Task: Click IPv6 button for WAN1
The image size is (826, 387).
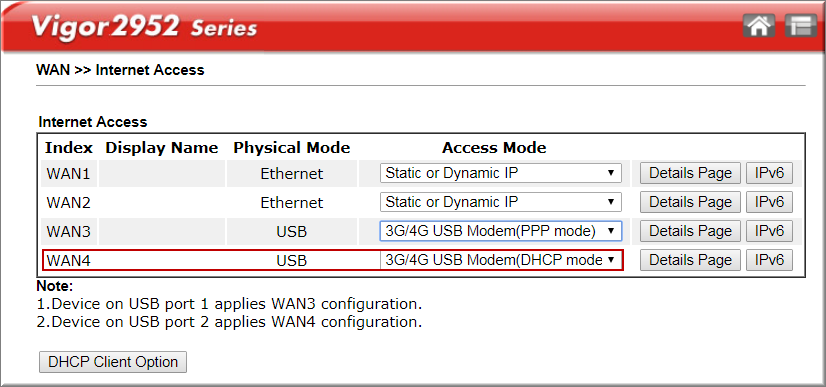Action: [x=769, y=173]
